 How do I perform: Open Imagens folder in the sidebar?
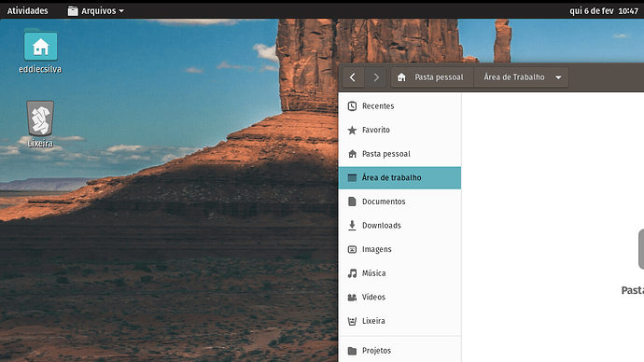[399, 249]
